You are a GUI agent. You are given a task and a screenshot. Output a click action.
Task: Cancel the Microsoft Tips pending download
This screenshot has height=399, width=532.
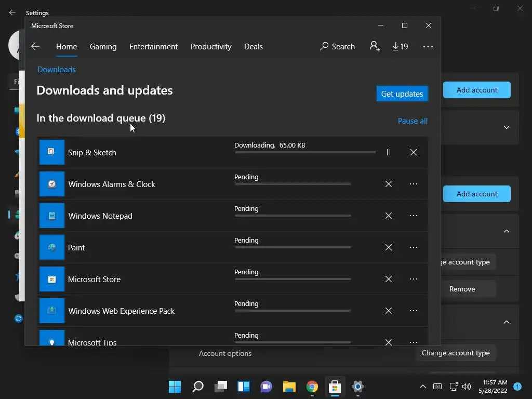[389, 342]
